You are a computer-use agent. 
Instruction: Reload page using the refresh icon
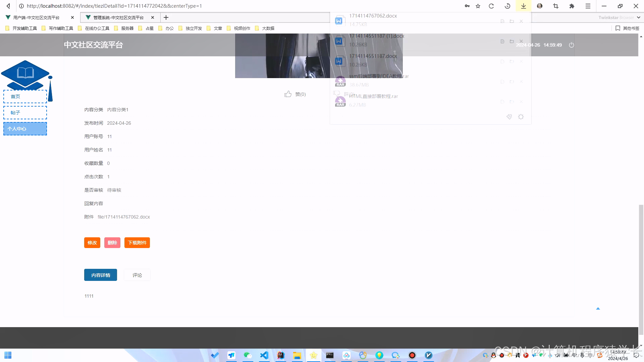pyautogui.click(x=491, y=6)
